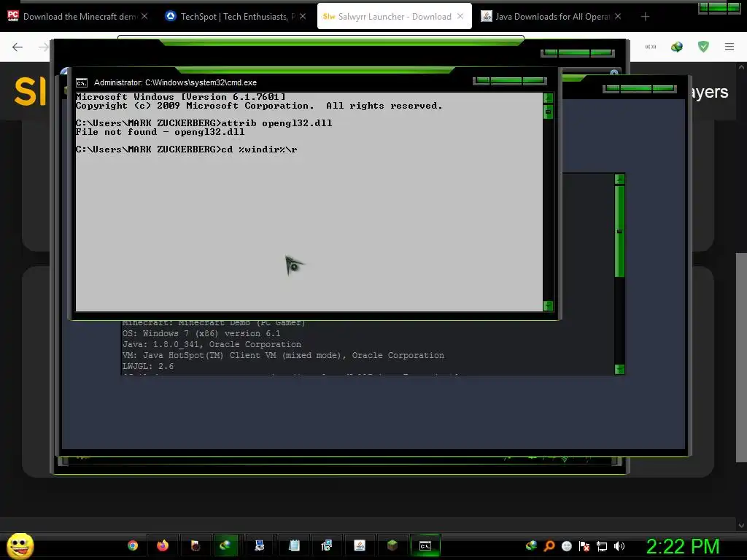Close the Java Downloads tab

point(618,16)
